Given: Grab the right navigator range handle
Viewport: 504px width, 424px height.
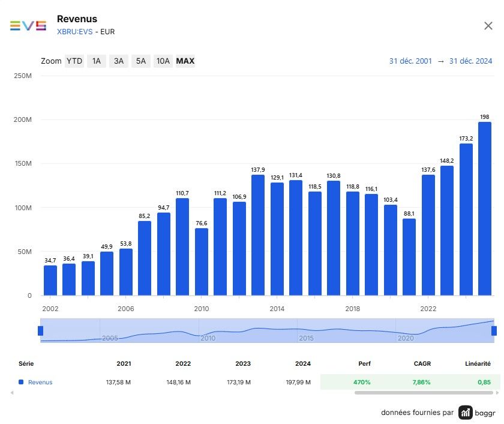Looking at the screenshot, I should pos(494,331).
